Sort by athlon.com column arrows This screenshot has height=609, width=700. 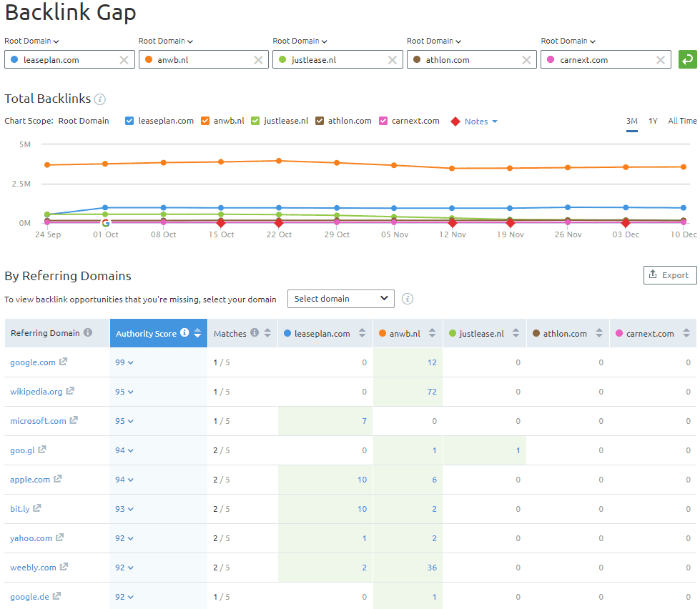(599, 333)
